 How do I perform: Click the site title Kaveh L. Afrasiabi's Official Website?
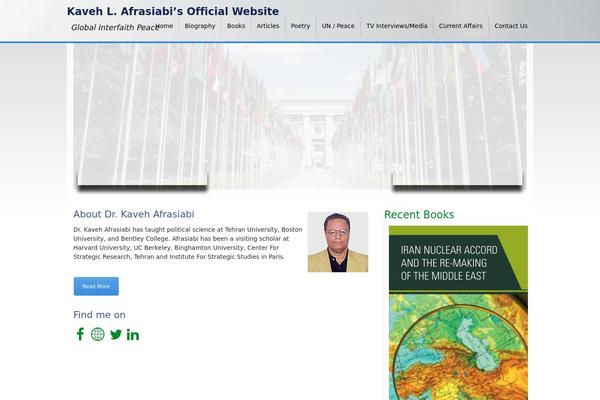point(173,11)
